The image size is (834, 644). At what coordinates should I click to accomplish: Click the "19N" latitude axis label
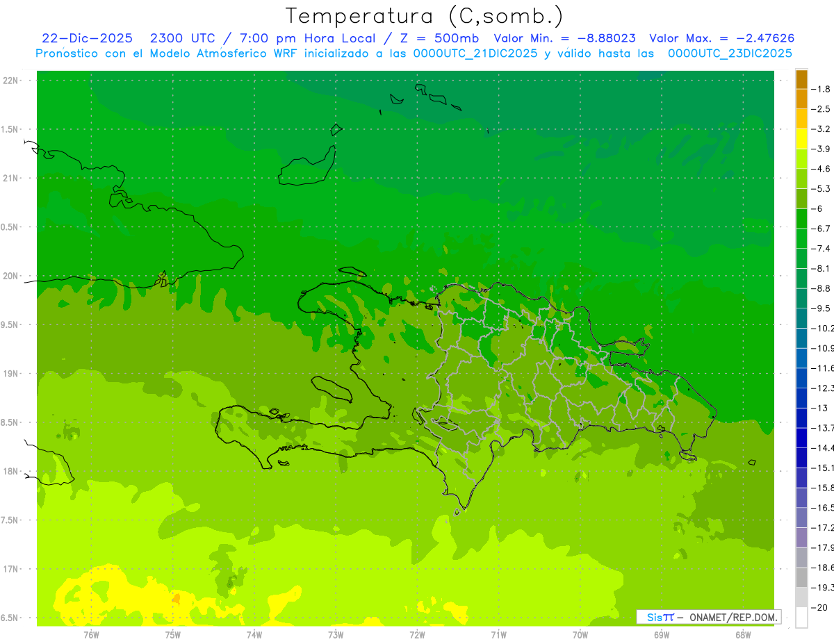(10, 374)
